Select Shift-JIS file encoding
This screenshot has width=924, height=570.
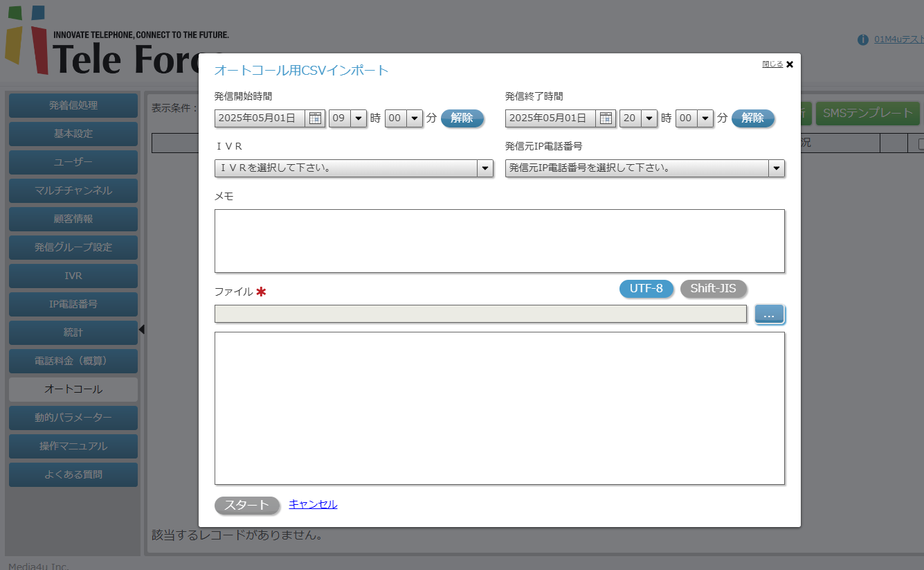[x=713, y=289]
